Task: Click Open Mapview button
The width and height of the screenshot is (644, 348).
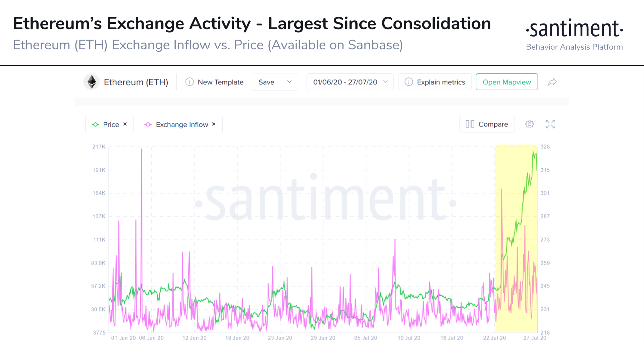Action: (507, 82)
